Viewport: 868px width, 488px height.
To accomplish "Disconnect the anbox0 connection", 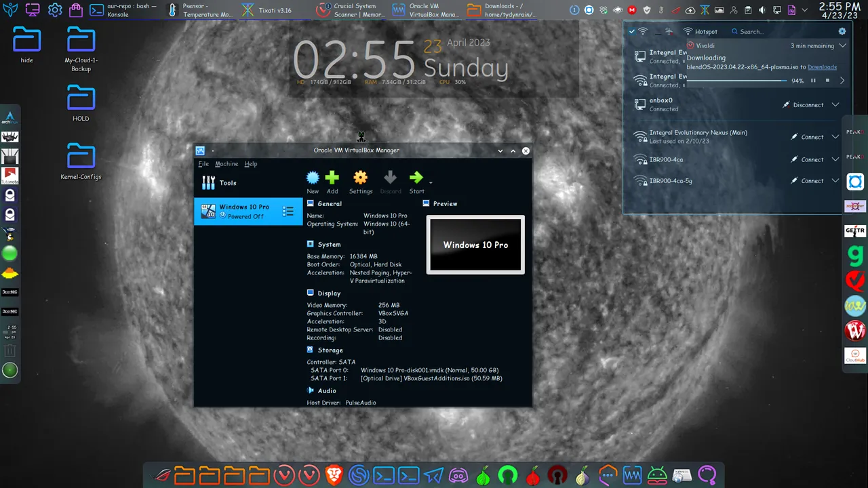I will pyautogui.click(x=804, y=105).
